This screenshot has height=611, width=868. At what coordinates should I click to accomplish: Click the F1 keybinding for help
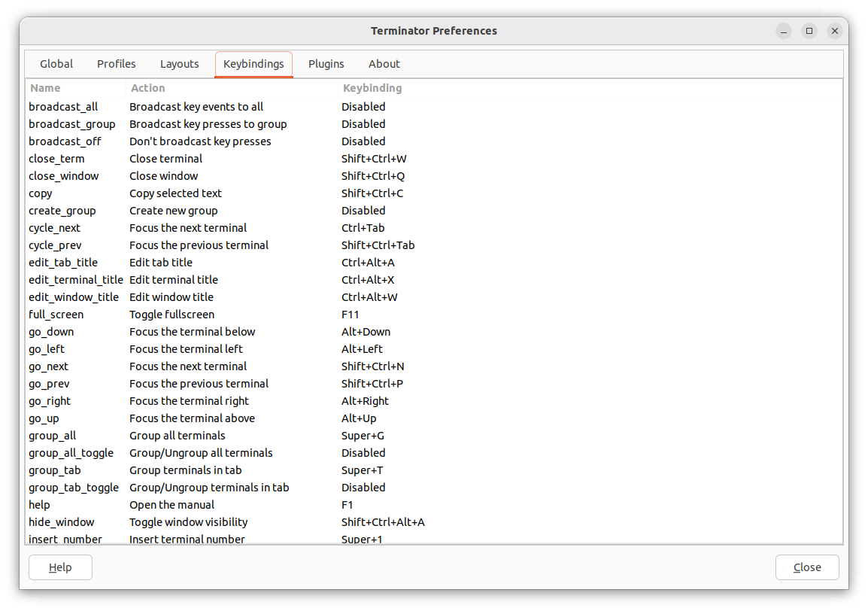click(347, 505)
